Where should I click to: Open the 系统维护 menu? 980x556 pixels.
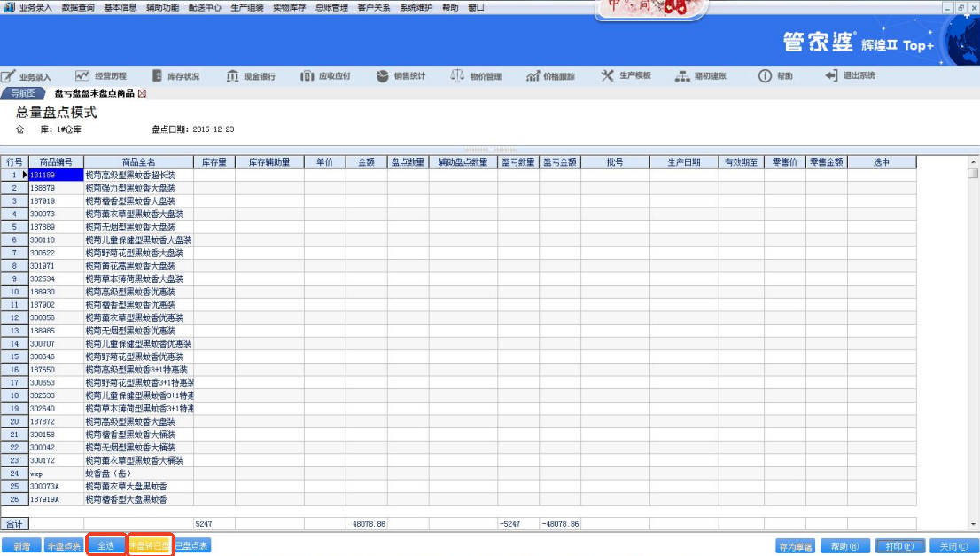[x=416, y=7]
